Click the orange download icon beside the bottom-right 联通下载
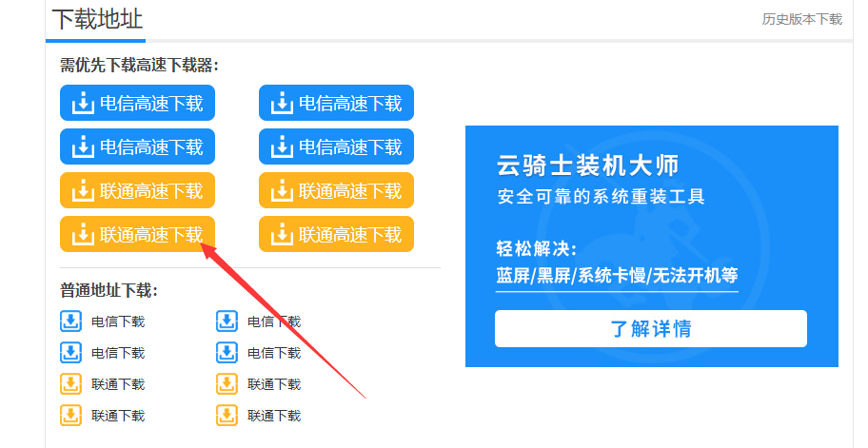 (227, 416)
